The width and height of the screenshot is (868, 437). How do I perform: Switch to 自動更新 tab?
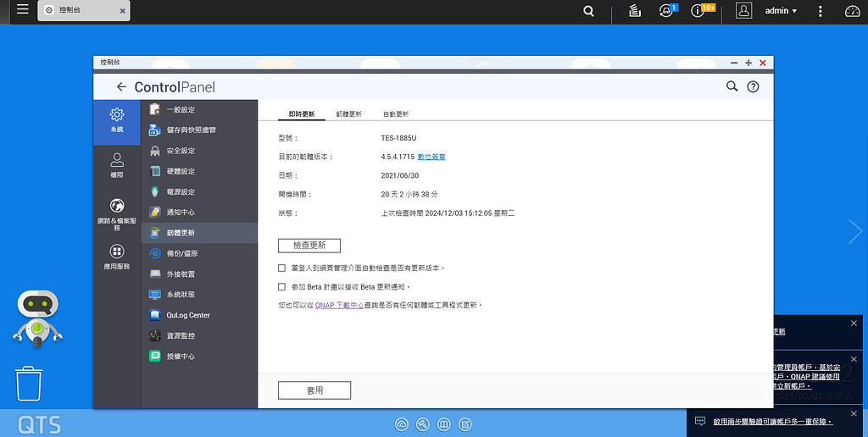396,114
